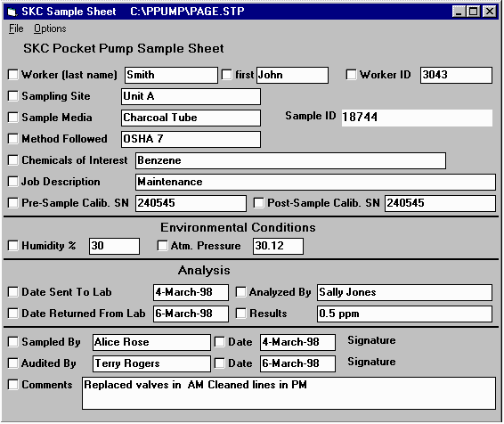Toggle the Atm. Pressure checkbox
This screenshot has height=424, width=504.
(162, 246)
